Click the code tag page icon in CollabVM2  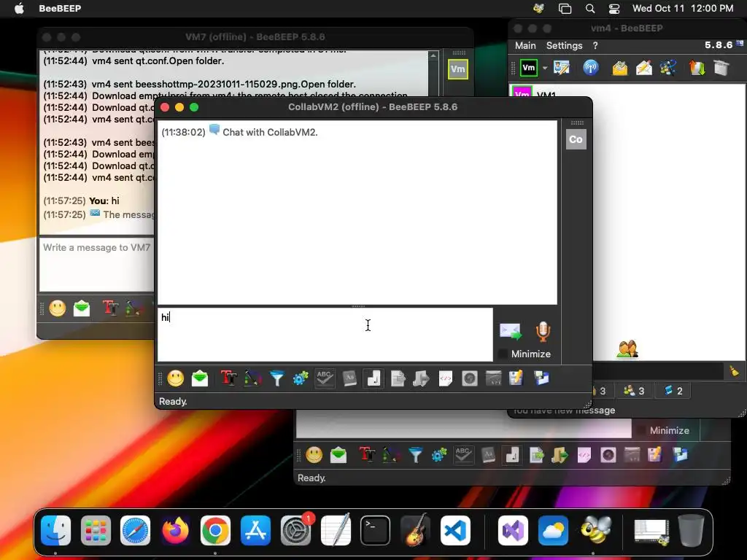(x=446, y=378)
